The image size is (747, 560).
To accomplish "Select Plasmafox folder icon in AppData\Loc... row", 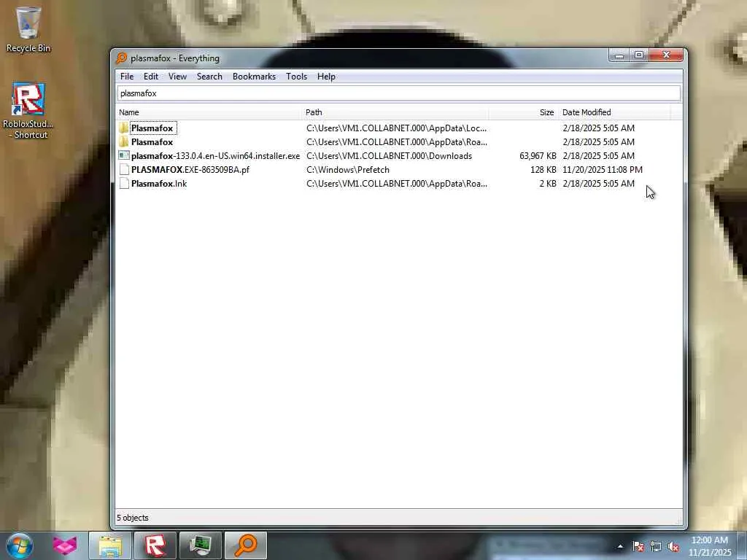I will point(124,128).
